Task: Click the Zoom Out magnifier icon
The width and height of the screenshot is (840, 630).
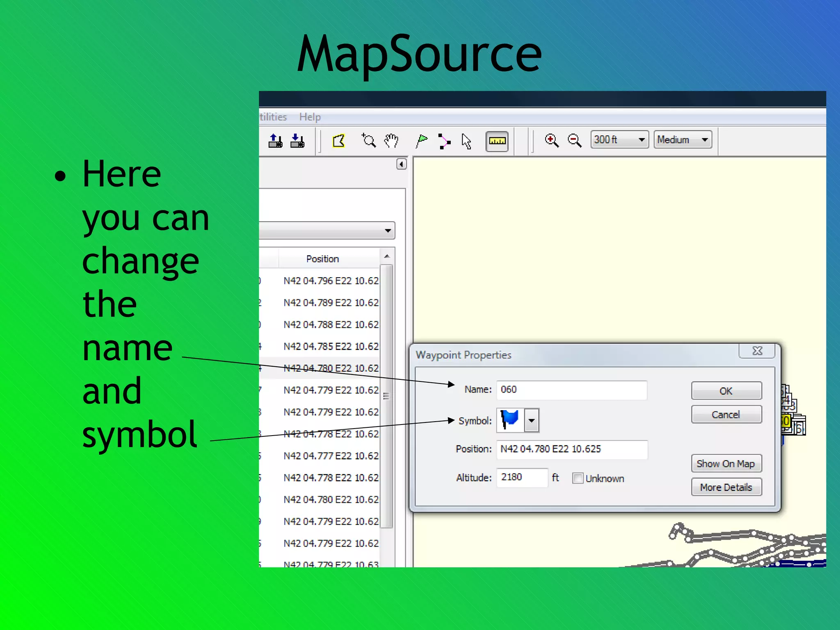Action: click(574, 140)
